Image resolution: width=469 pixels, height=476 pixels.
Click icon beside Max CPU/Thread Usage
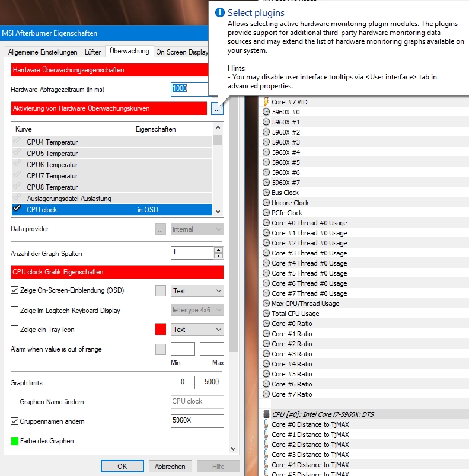266,304
